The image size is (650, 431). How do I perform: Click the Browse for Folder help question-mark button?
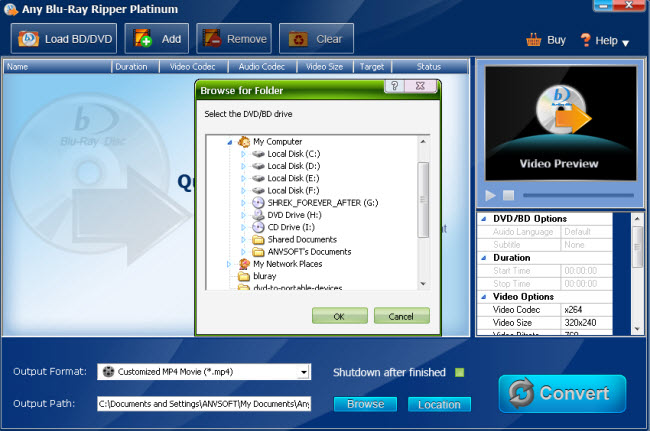coord(394,86)
